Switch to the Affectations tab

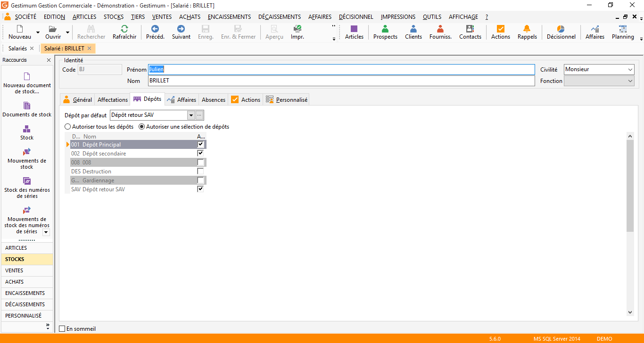point(112,99)
